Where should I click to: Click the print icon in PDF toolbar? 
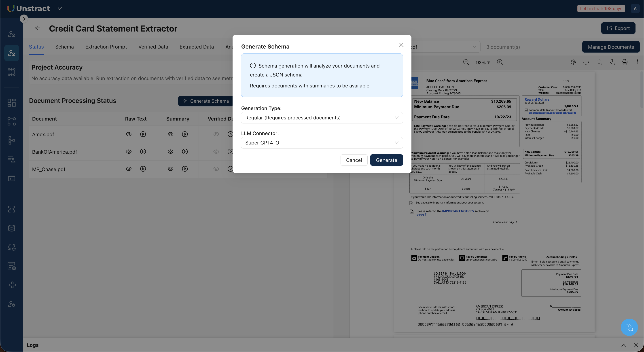point(624,62)
